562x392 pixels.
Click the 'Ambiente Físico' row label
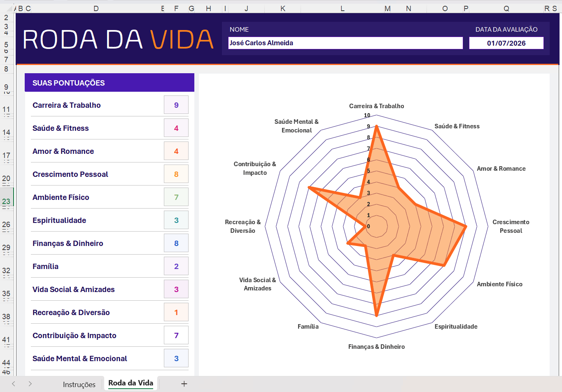coord(61,197)
